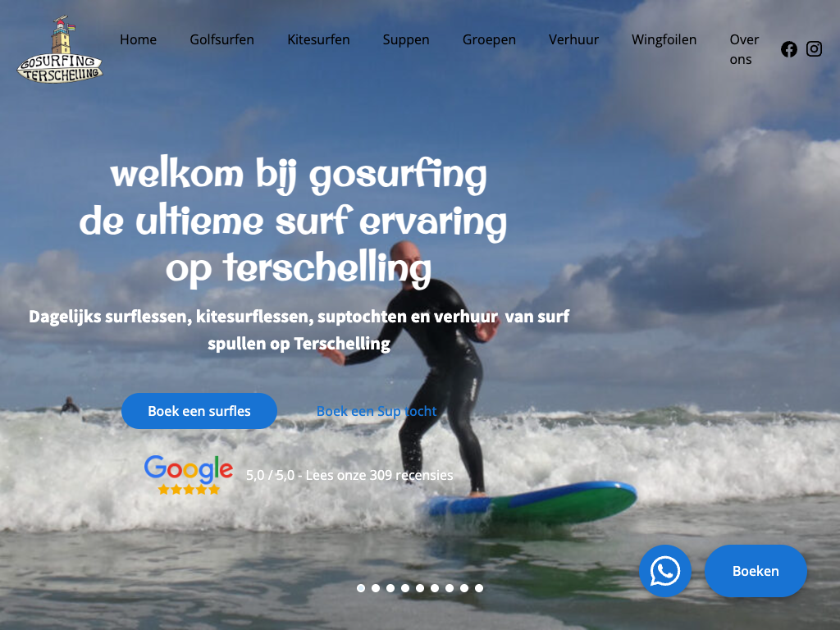Click the five-star Google rating
The width and height of the screenshot is (840, 630).
[189, 489]
